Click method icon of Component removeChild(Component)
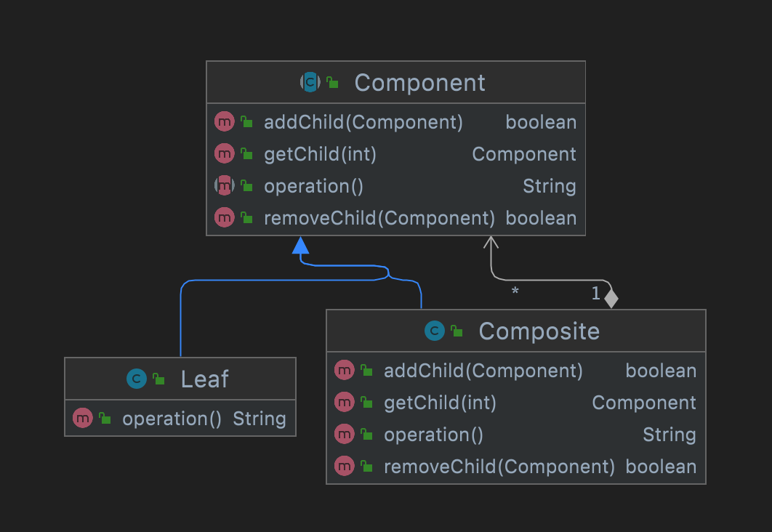 (225, 218)
